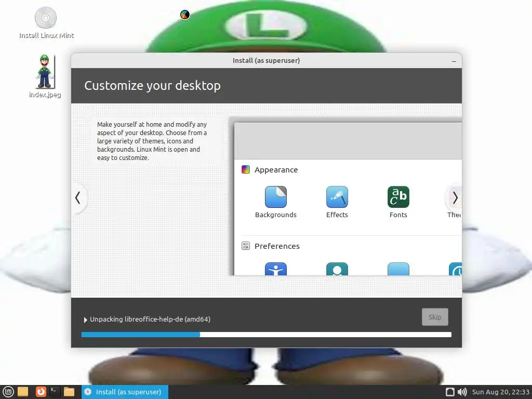Click the Appearance section color icon
The image size is (532, 399).
(x=246, y=169)
